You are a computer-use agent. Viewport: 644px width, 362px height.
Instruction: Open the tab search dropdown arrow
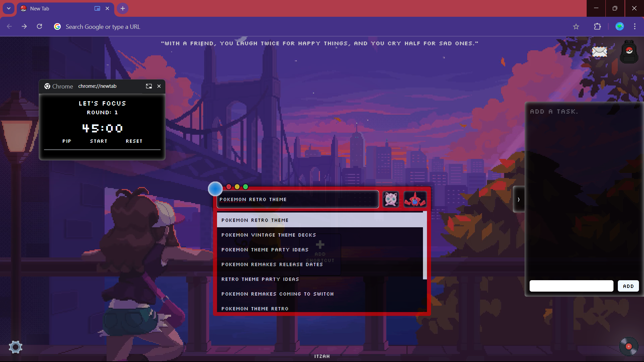[9, 8]
